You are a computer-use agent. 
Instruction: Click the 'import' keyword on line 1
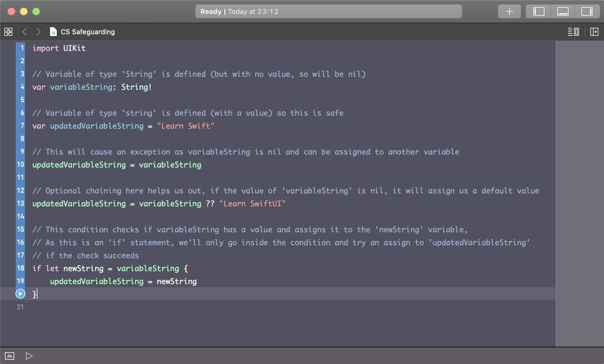click(46, 48)
